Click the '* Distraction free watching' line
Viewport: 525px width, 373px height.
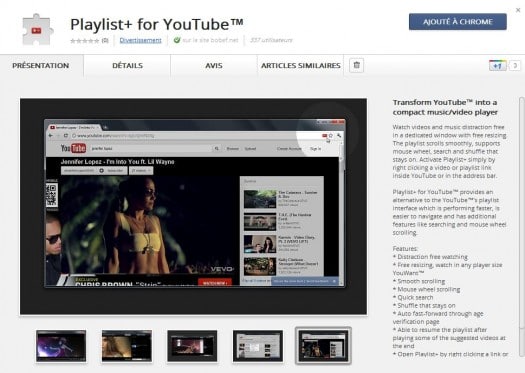430,257
